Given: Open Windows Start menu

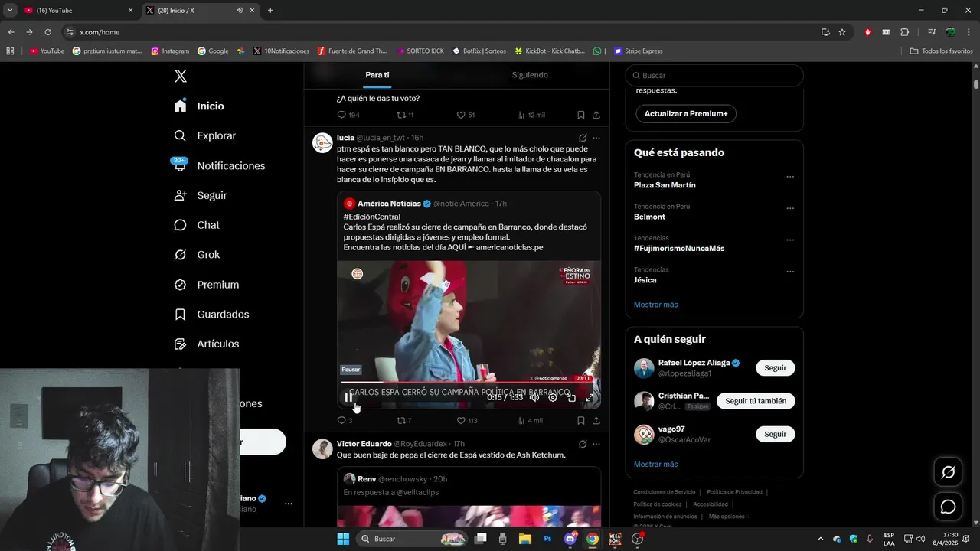Looking at the screenshot, I should click(343, 539).
